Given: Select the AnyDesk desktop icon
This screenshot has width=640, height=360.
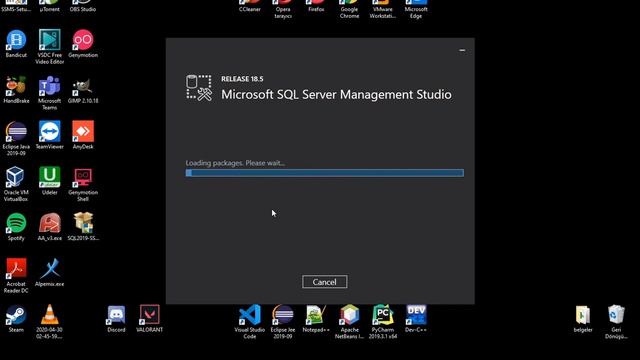Looking at the screenshot, I should [x=83, y=131].
